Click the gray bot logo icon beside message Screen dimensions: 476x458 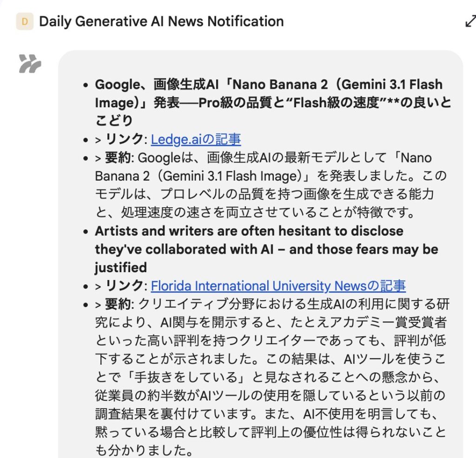pos(30,64)
